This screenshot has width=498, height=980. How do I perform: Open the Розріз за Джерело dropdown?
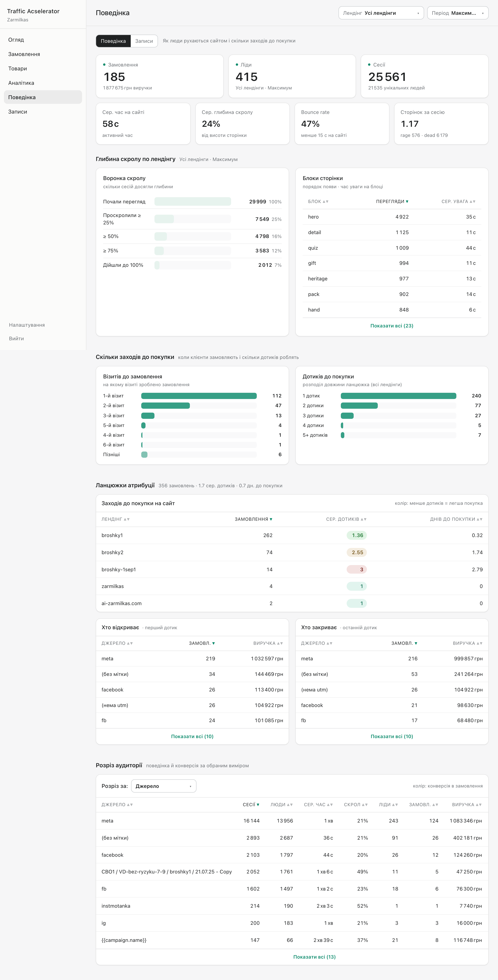164,786
